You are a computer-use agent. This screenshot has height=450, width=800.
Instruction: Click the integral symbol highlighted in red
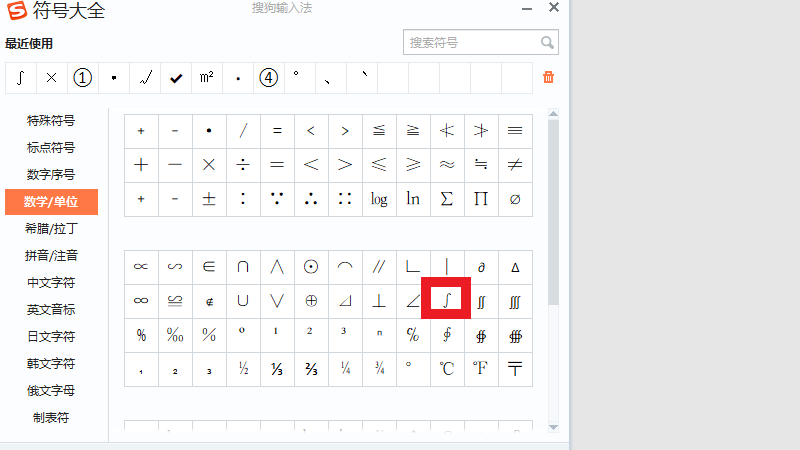click(446, 300)
